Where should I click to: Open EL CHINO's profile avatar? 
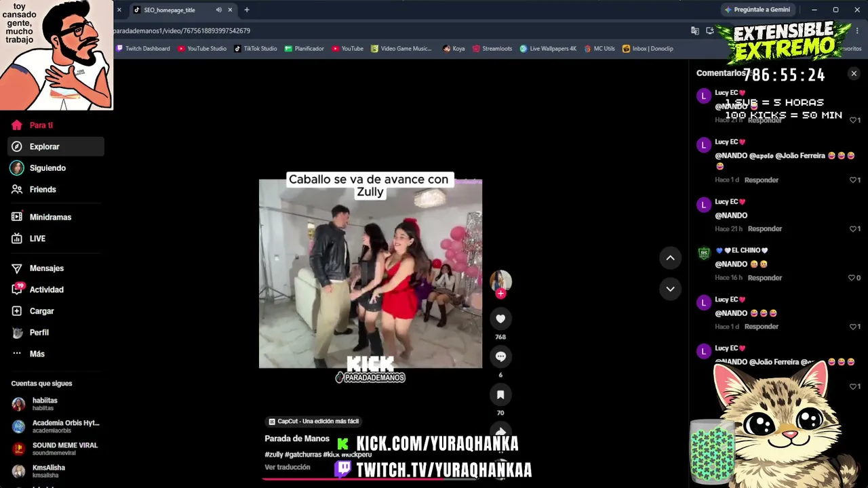[704, 253]
